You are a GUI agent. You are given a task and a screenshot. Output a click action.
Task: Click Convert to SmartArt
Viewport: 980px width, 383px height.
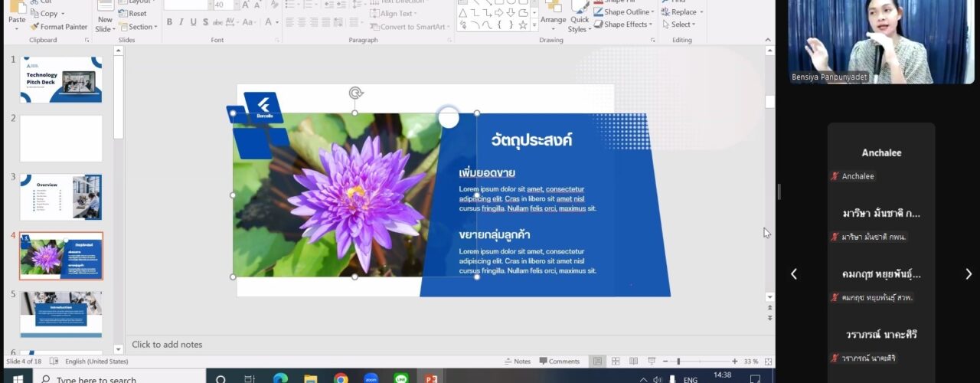pos(410,27)
